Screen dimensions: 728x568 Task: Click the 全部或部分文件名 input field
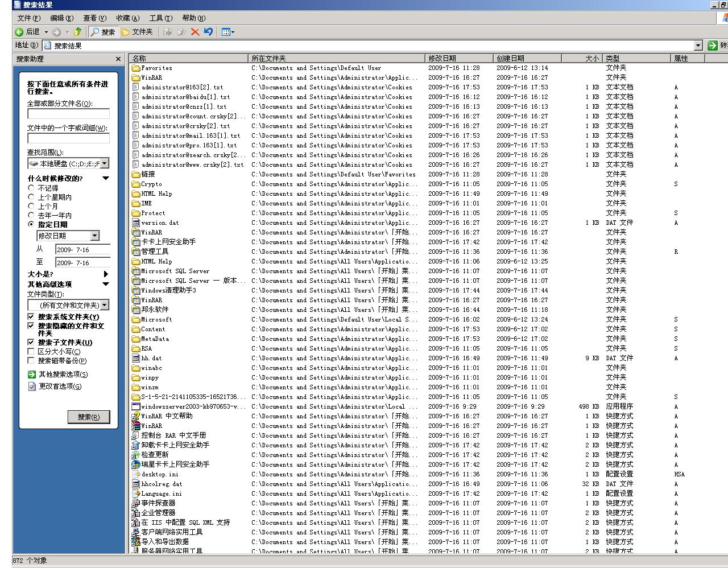click(x=68, y=113)
